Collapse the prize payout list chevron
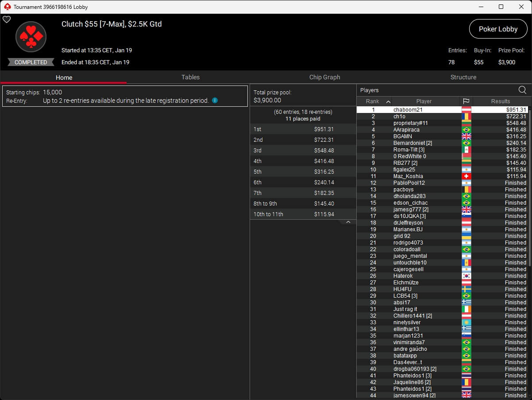 (x=348, y=222)
